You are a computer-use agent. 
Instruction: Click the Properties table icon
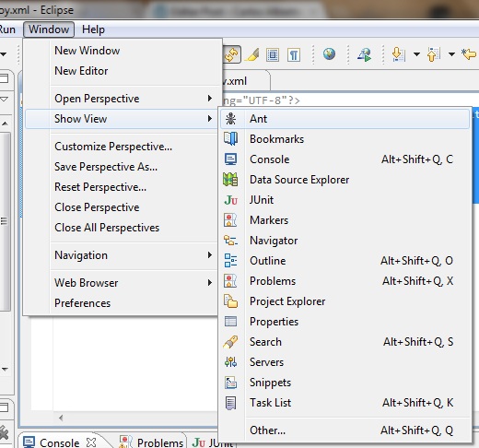coord(230,322)
